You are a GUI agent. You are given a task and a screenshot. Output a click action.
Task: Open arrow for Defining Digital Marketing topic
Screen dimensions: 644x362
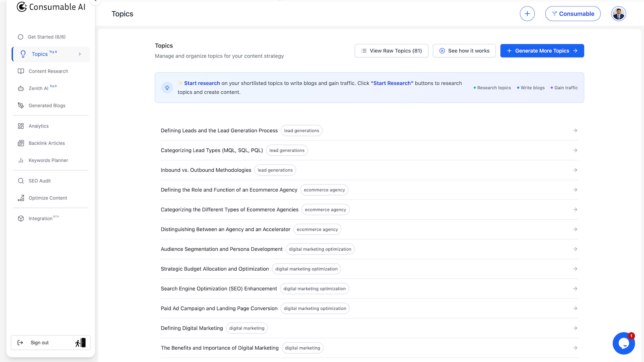click(575, 328)
